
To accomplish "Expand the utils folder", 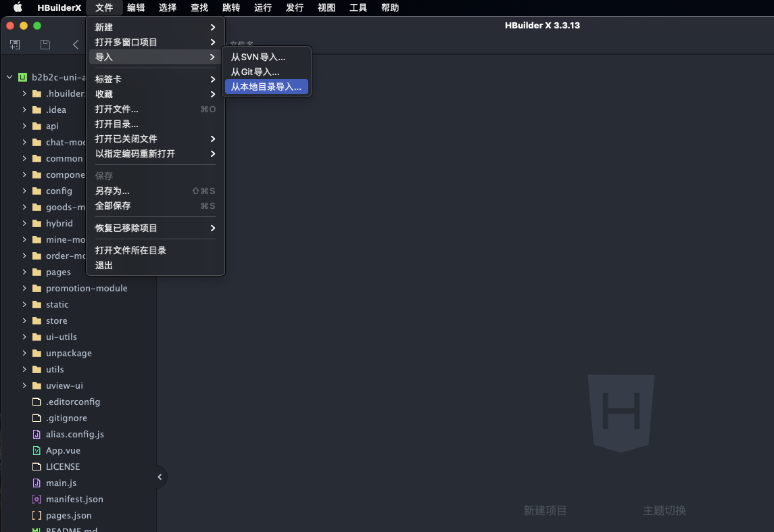I will click(24, 369).
